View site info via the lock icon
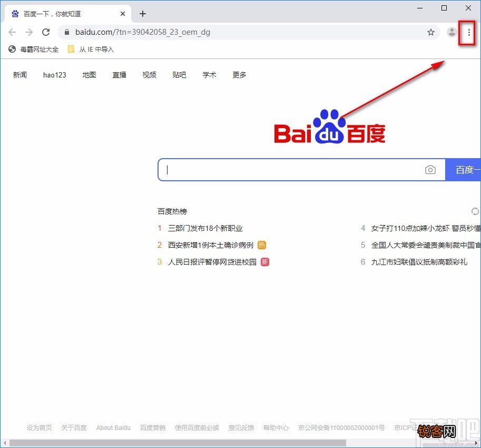 pos(67,32)
